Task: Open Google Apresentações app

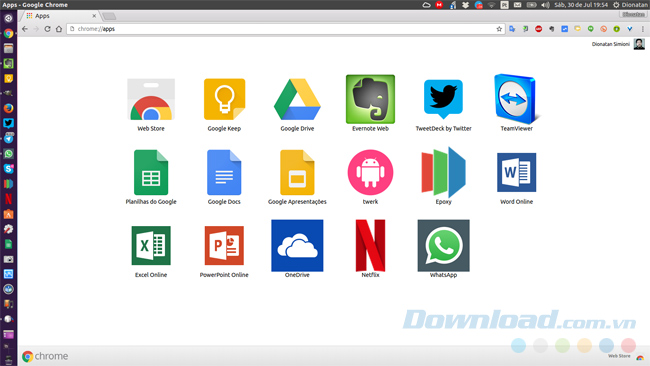Action: pos(297,172)
